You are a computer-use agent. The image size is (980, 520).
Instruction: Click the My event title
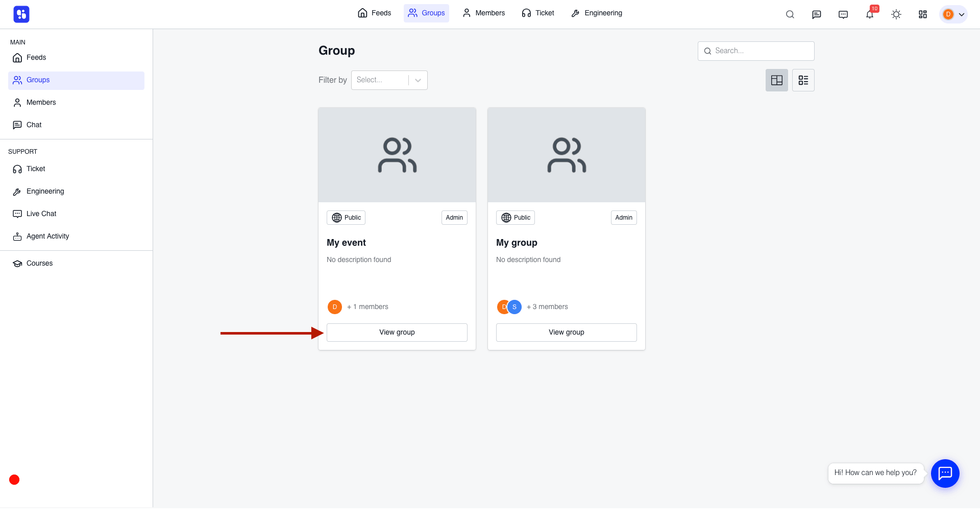347,243
